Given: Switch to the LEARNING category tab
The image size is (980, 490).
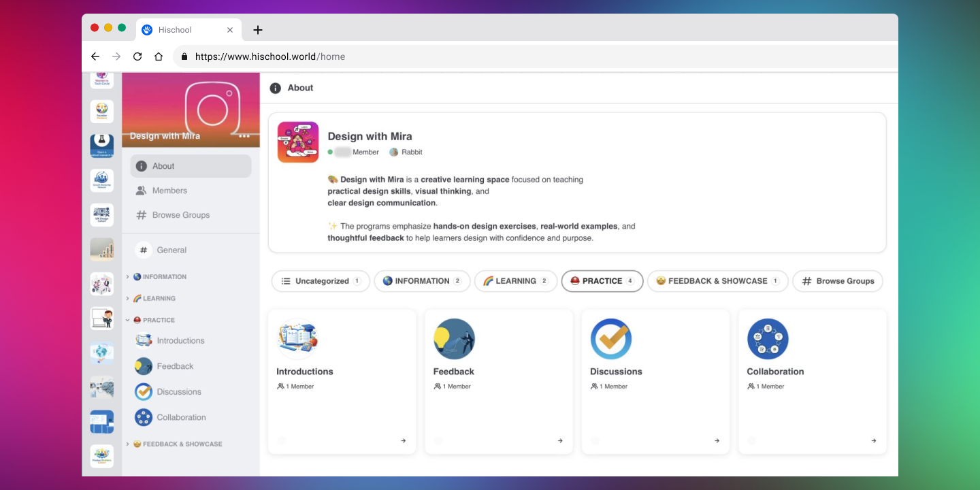Looking at the screenshot, I should click(516, 281).
